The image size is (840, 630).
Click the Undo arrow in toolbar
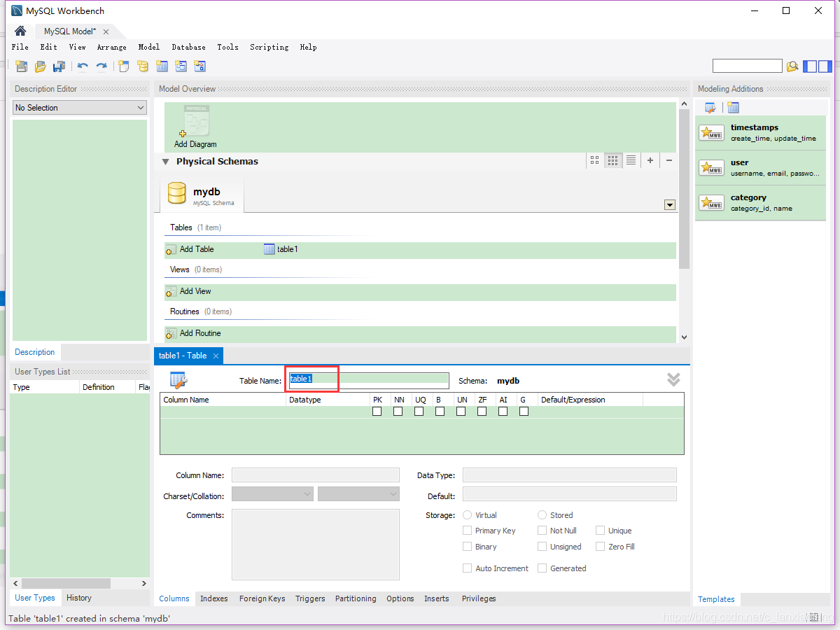(83, 66)
